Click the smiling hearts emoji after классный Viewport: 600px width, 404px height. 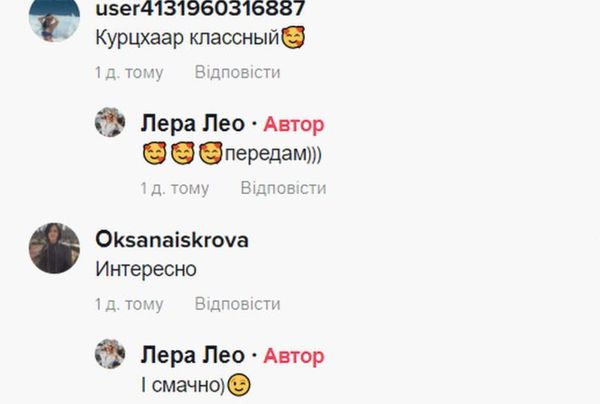[x=293, y=37]
